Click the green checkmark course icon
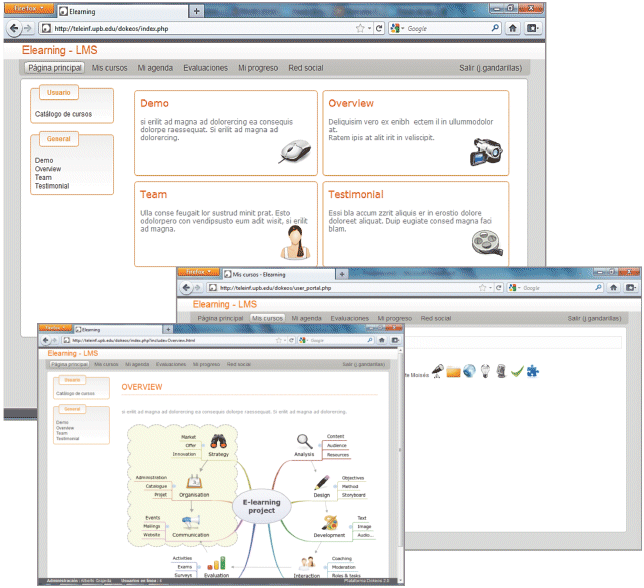Image resolution: width=644 pixels, height=588 pixels. 516,372
